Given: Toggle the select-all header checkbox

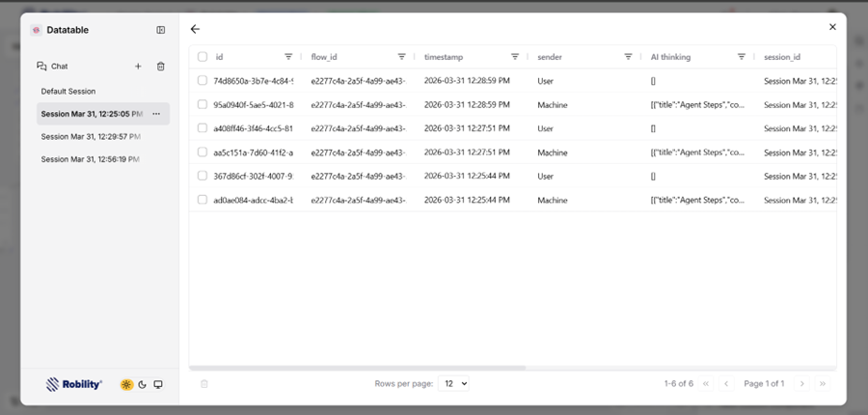Looking at the screenshot, I should 203,57.
